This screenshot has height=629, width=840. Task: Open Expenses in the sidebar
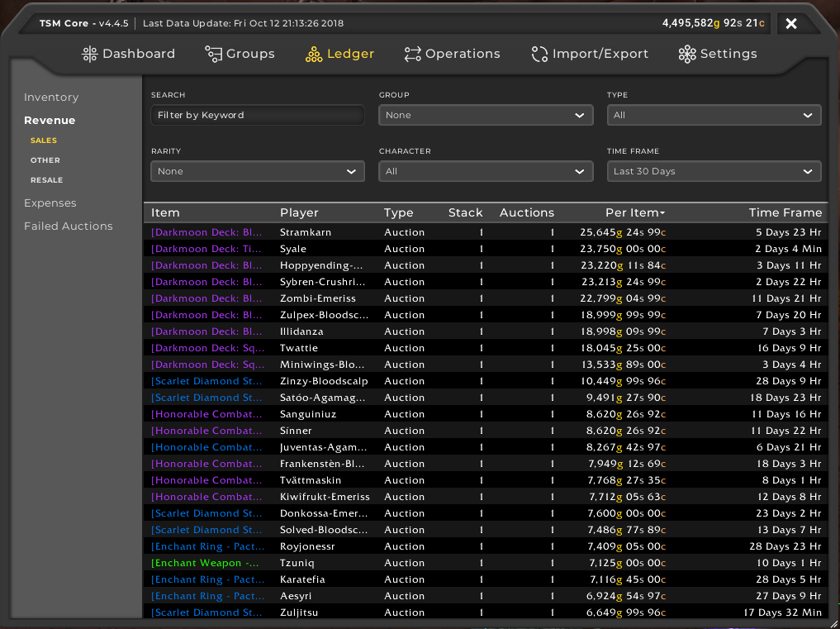[50, 203]
